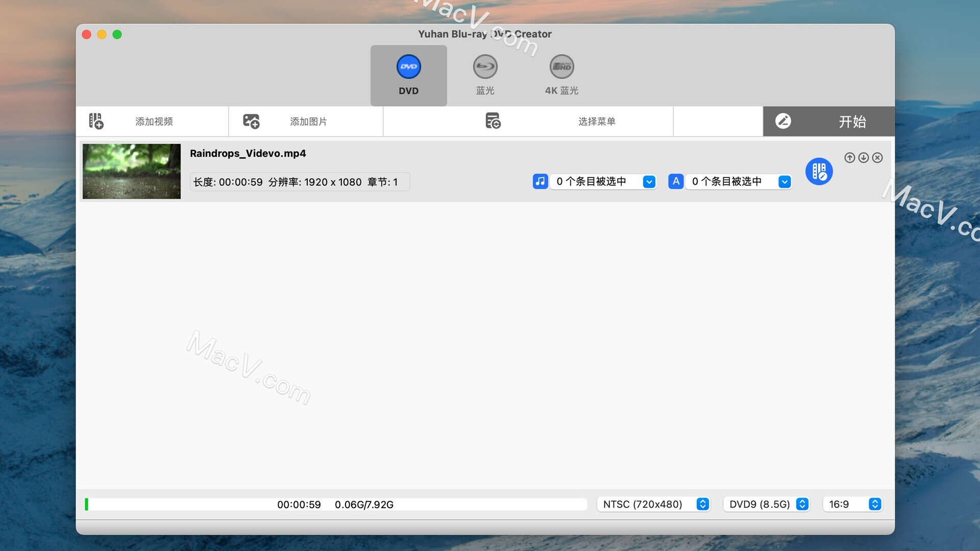Click the blue audio track music icon

coord(540,181)
